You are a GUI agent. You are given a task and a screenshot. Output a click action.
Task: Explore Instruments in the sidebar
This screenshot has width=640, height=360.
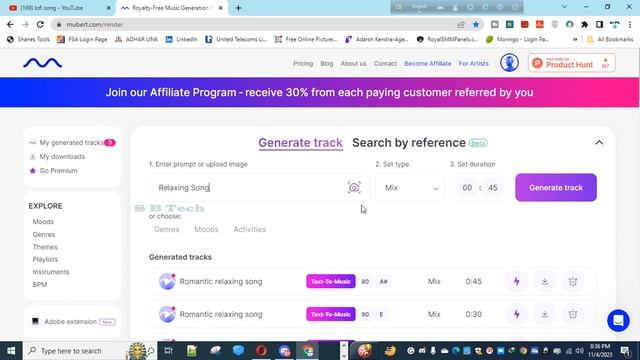click(x=51, y=272)
